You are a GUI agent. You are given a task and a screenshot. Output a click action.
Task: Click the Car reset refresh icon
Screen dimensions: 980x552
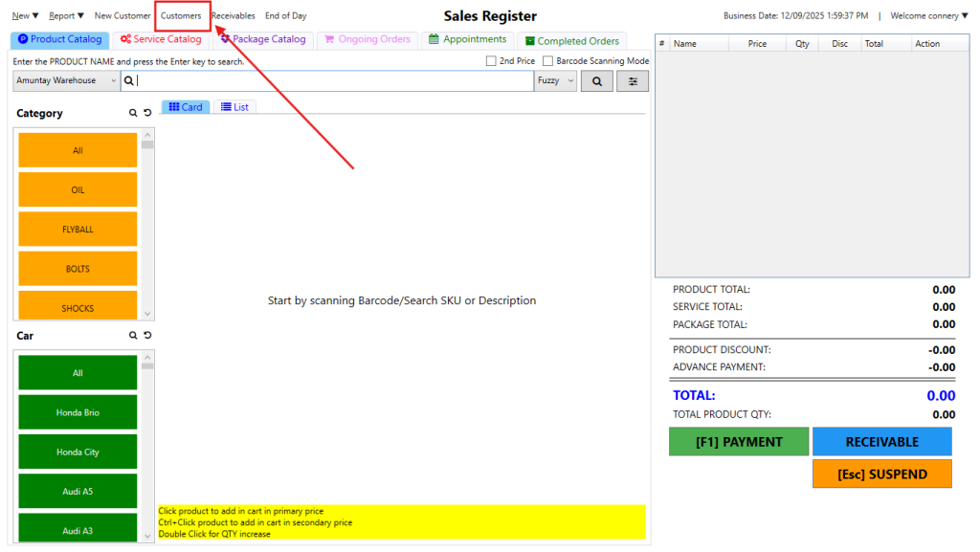tap(147, 336)
